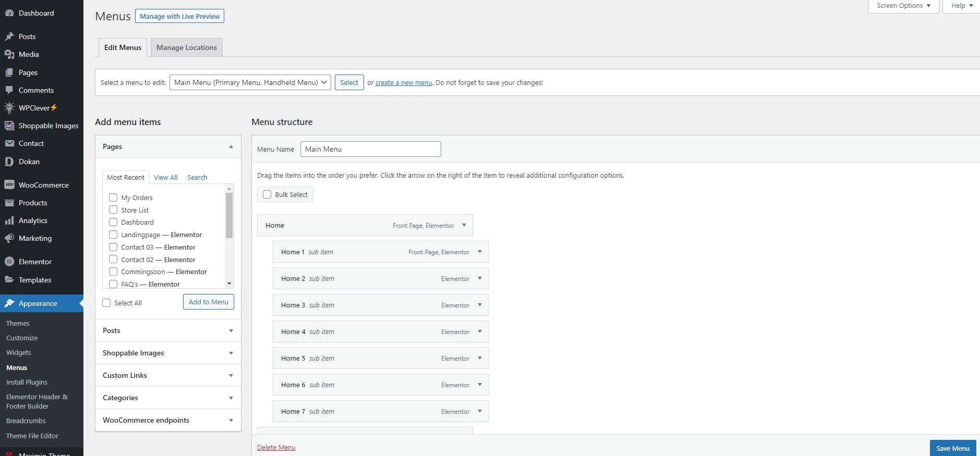Viewport: 980px width, 456px height.
Task: Click the Posts pushpin icon
Action: pos(9,36)
